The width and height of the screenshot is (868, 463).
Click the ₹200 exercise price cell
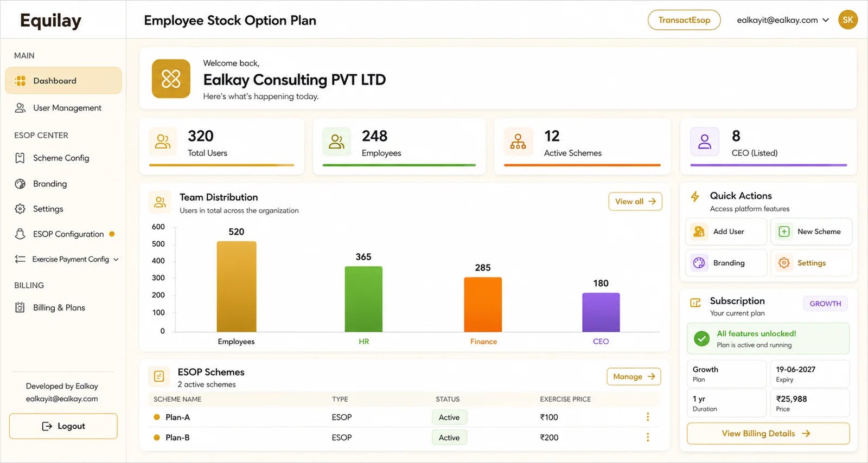click(x=549, y=438)
